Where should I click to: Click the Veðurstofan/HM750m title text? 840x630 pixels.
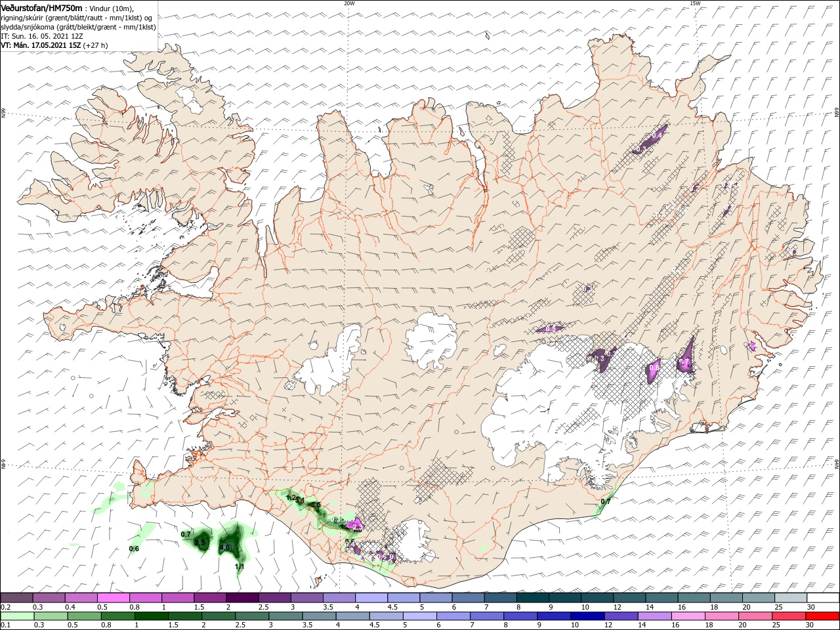pos(41,7)
